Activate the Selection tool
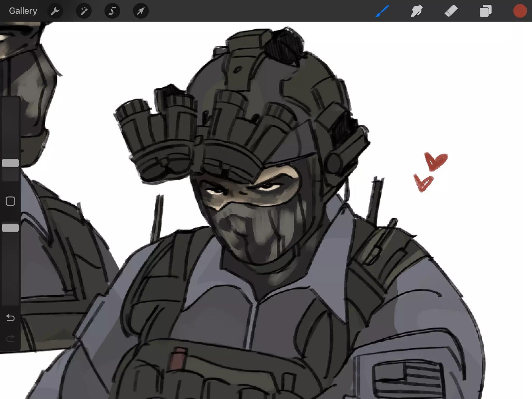Screen dimensions: 532x399 pyautogui.click(x=112, y=11)
